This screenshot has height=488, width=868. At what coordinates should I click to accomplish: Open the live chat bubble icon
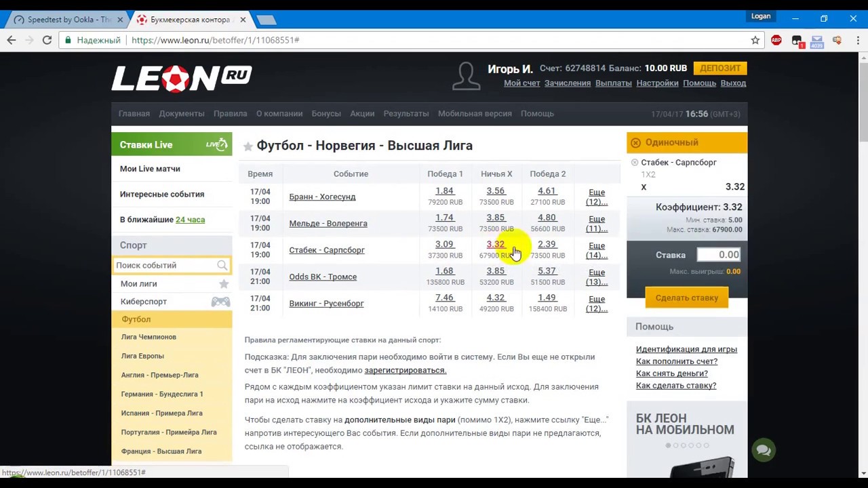[764, 450]
